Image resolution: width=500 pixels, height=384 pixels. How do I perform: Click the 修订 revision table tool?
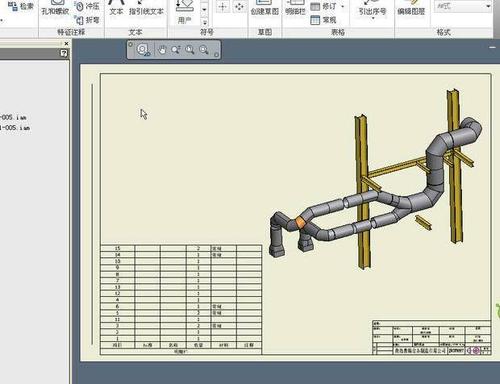click(x=323, y=6)
